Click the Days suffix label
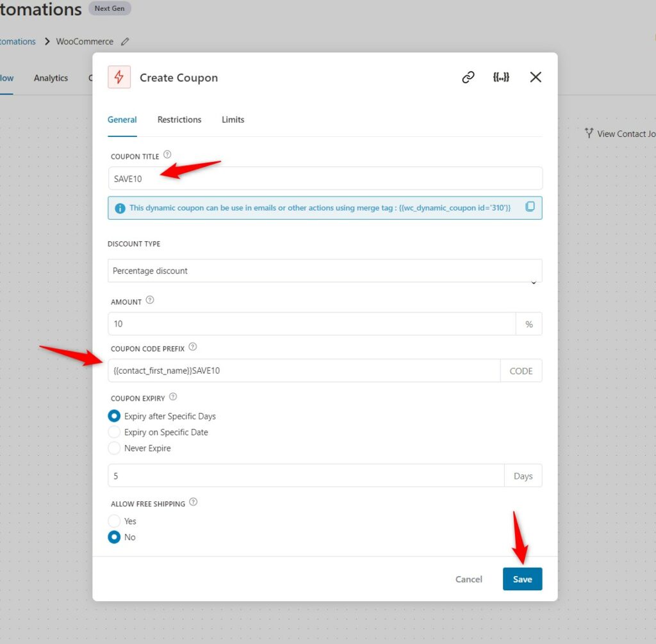This screenshot has width=656, height=644. point(523,476)
